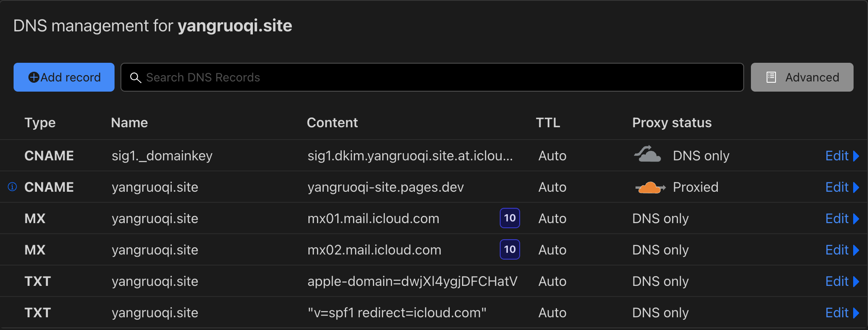Viewport: 868px width, 330px height.
Task: Click priority 10 badge for mx01 record
Action: click(x=510, y=218)
